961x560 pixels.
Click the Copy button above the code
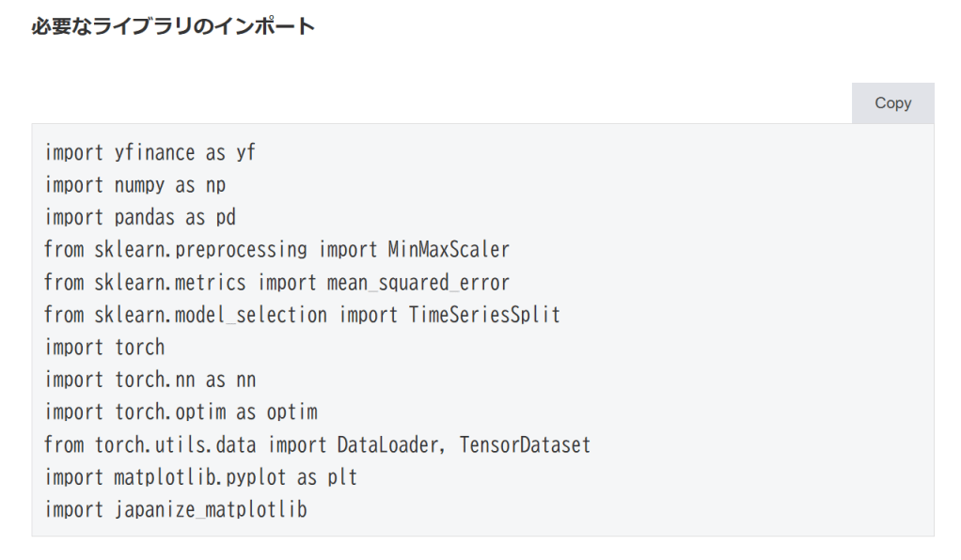coord(892,103)
